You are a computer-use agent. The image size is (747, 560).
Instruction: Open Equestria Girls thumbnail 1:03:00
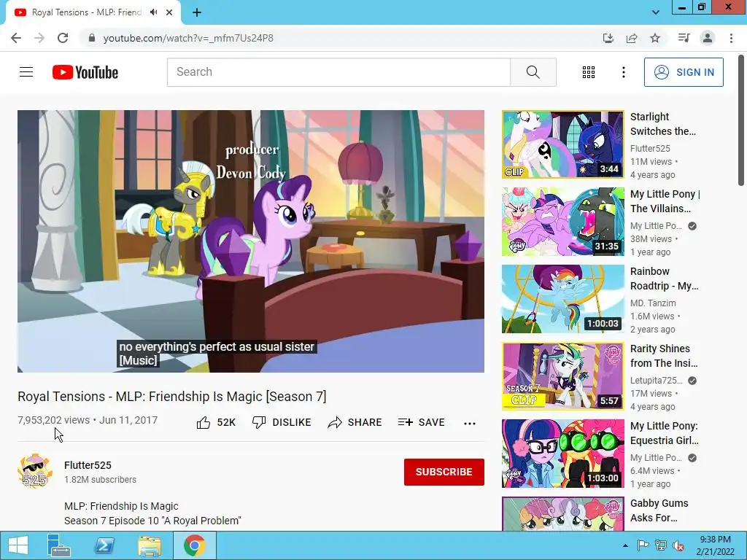click(x=562, y=454)
